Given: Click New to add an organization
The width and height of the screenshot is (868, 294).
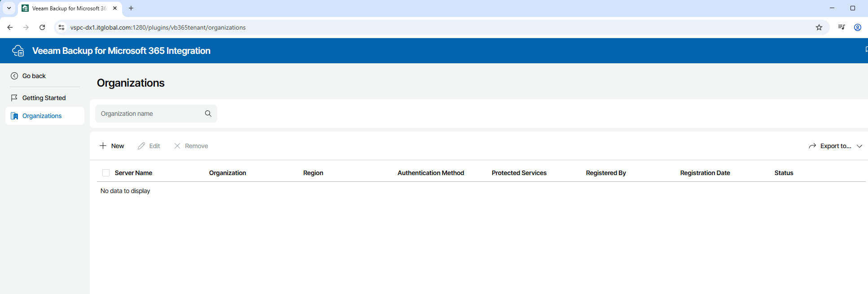Looking at the screenshot, I should [x=112, y=146].
